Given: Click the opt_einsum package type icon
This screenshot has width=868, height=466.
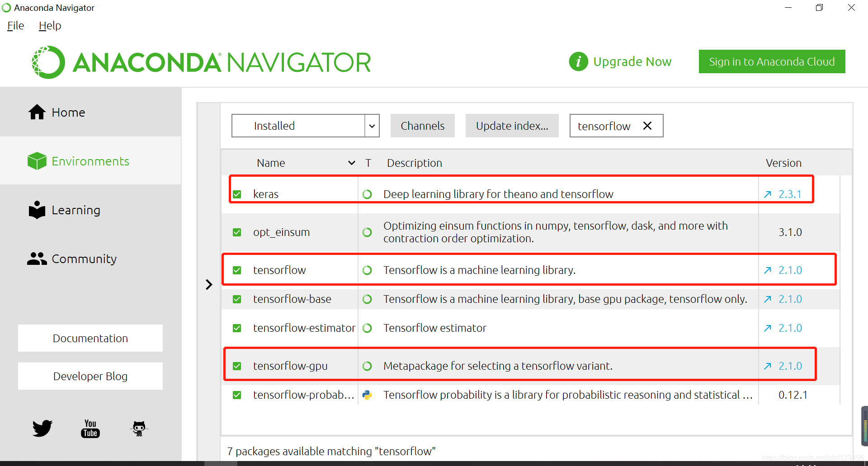Looking at the screenshot, I should [367, 232].
